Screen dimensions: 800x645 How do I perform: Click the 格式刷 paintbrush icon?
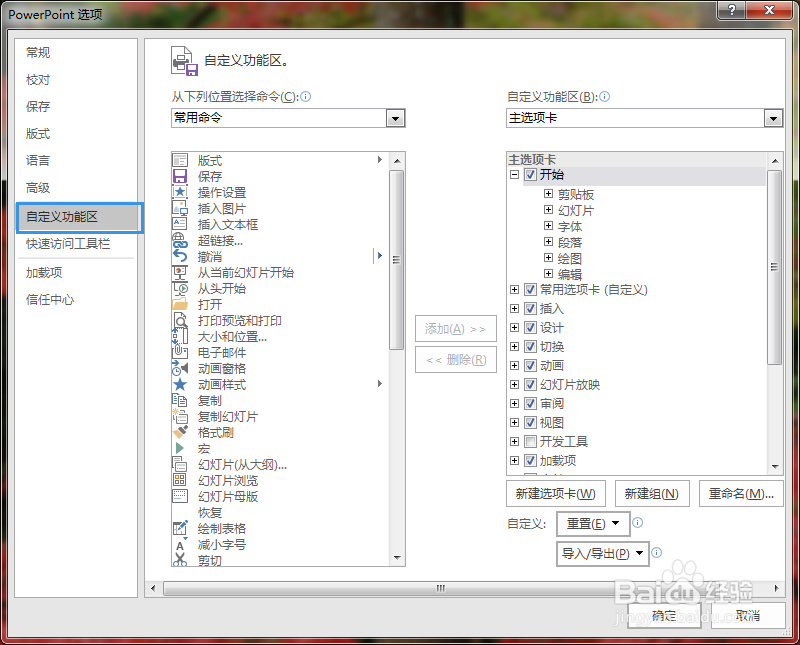180,432
